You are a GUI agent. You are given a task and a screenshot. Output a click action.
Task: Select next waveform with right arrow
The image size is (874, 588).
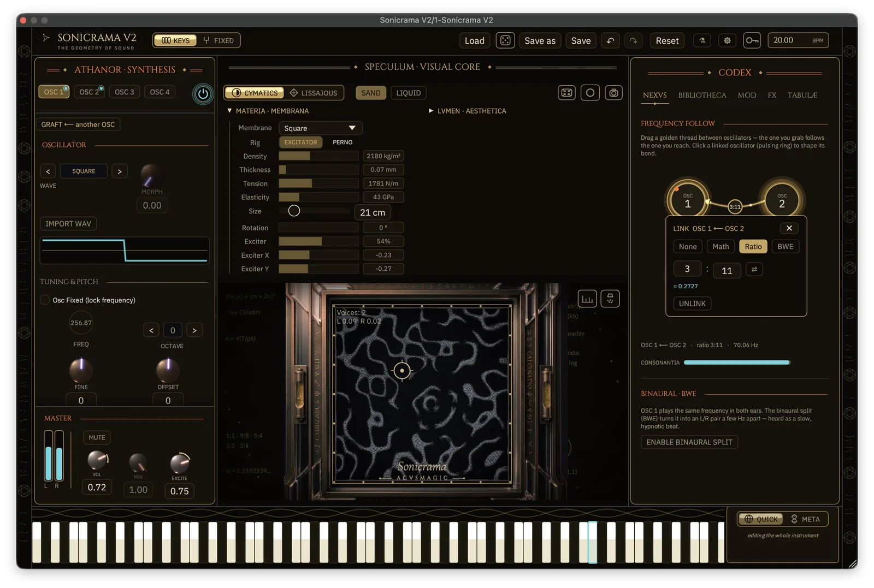(120, 171)
